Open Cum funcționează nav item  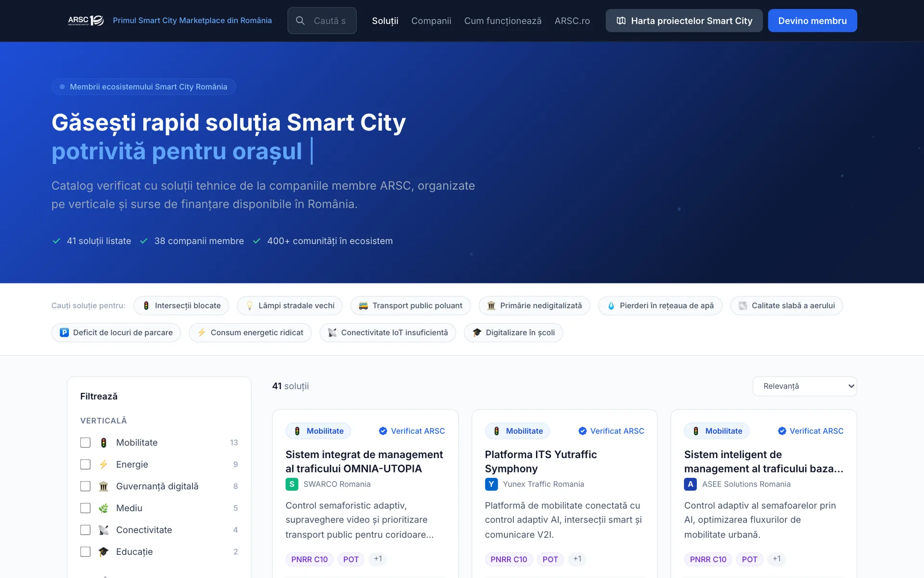(x=503, y=21)
